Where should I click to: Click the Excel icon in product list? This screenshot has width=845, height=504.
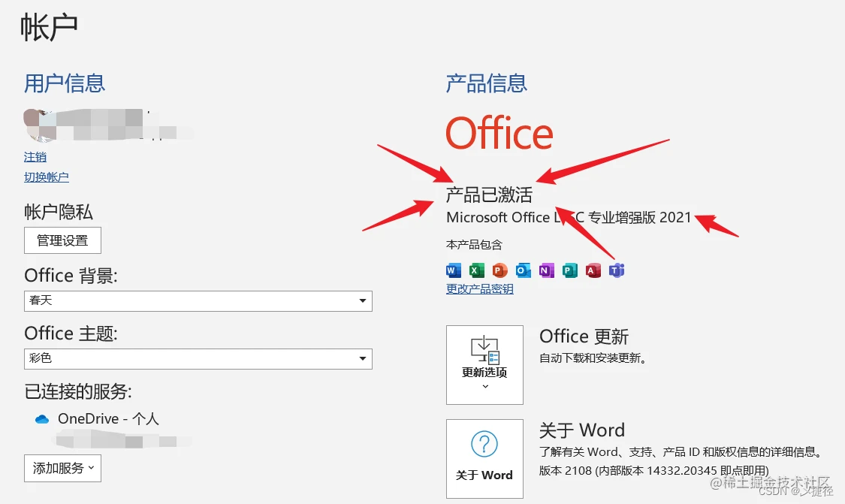[x=477, y=270]
